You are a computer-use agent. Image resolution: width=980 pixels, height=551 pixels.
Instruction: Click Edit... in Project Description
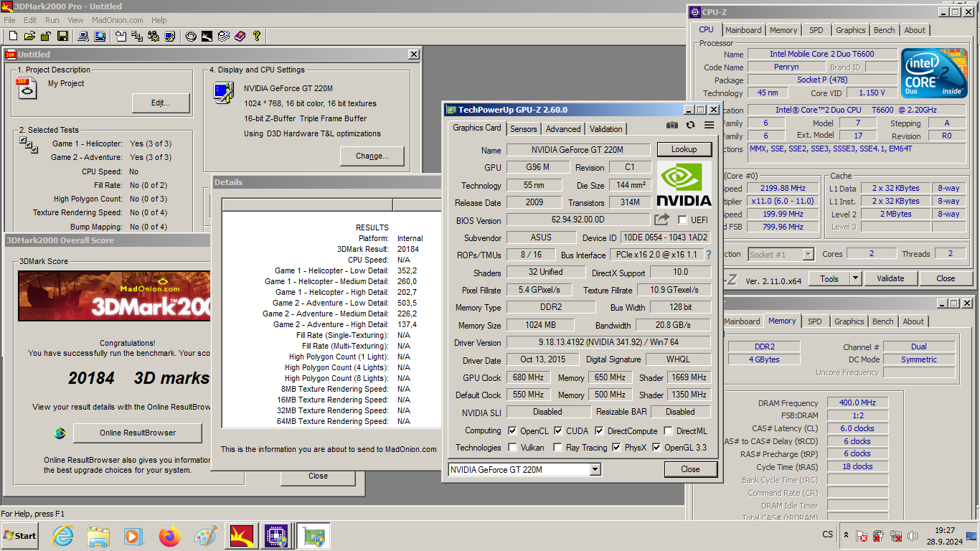tap(161, 103)
